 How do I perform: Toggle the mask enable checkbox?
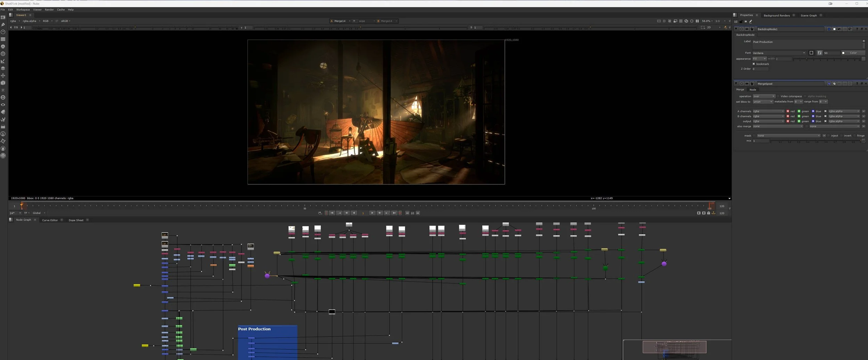pos(754,136)
